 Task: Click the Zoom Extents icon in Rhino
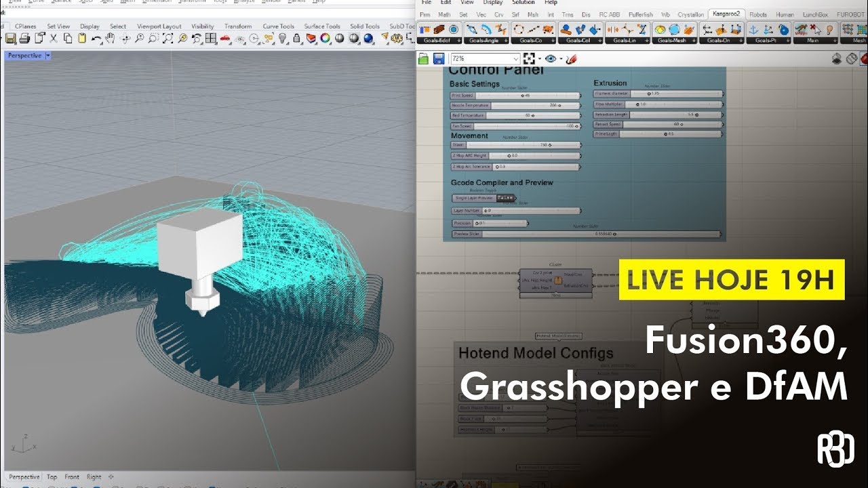[x=167, y=38]
